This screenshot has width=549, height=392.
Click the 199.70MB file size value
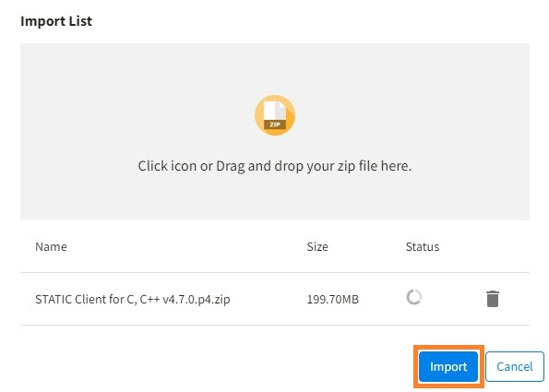pos(333,299)
